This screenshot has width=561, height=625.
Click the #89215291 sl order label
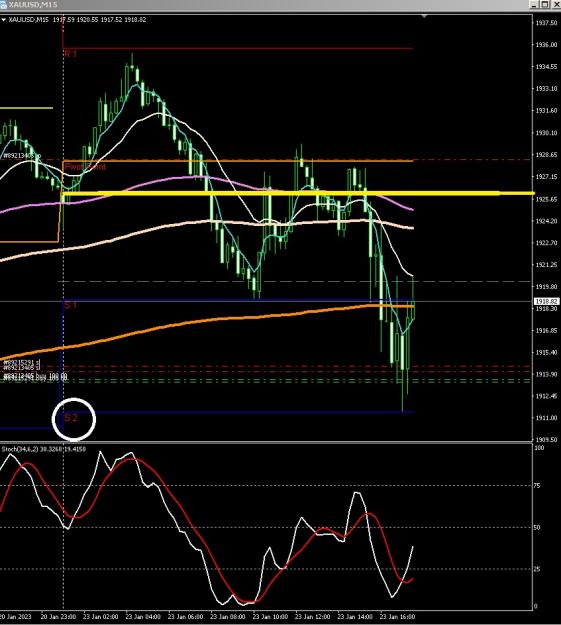coord(22,362)
